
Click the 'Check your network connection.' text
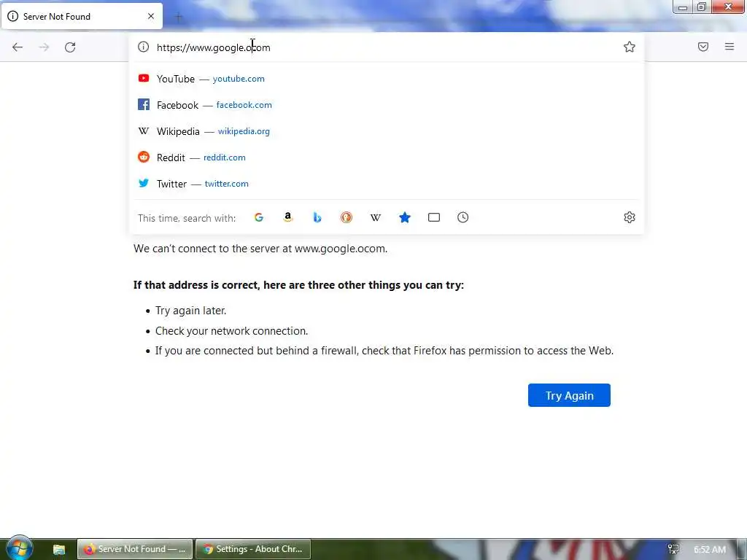[231, 331]
